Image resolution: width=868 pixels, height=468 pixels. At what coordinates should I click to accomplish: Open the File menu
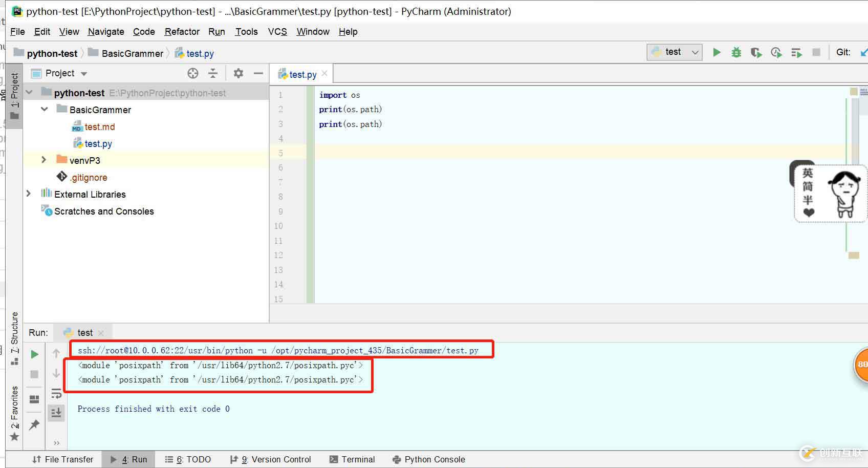tap(17, 32)
